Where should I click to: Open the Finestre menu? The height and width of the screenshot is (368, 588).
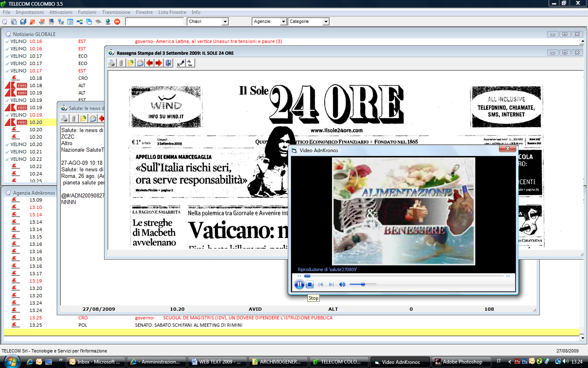pyautogui.click(x=144, y=12)
